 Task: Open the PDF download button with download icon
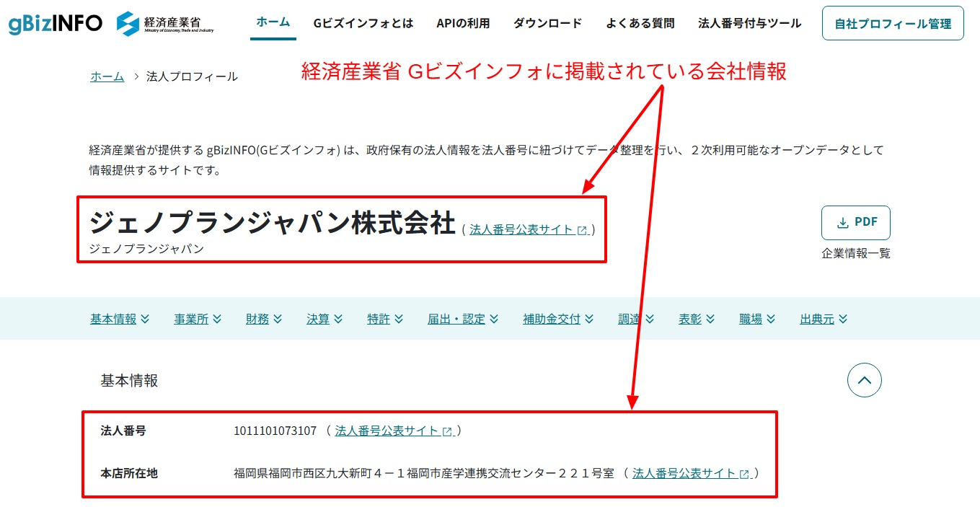tap(855, 223)
